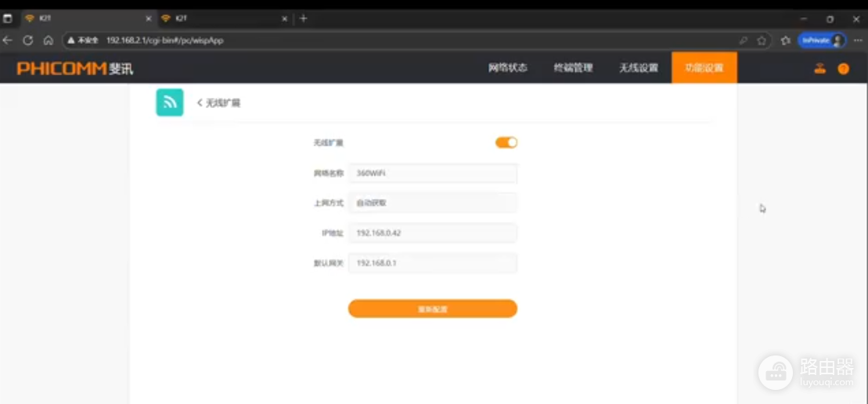Go back in browser history
868x404 pixels.
tap(7, 41)
